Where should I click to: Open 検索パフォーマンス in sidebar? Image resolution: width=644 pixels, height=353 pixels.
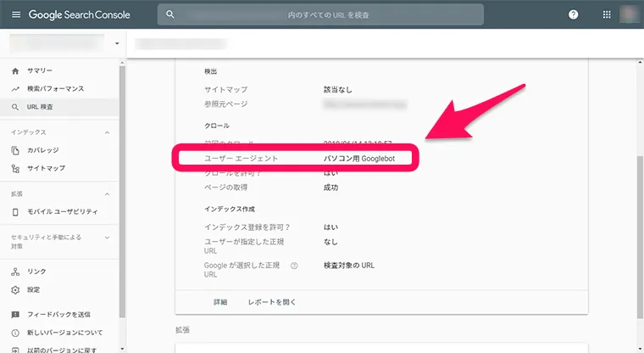pos(56,88)
